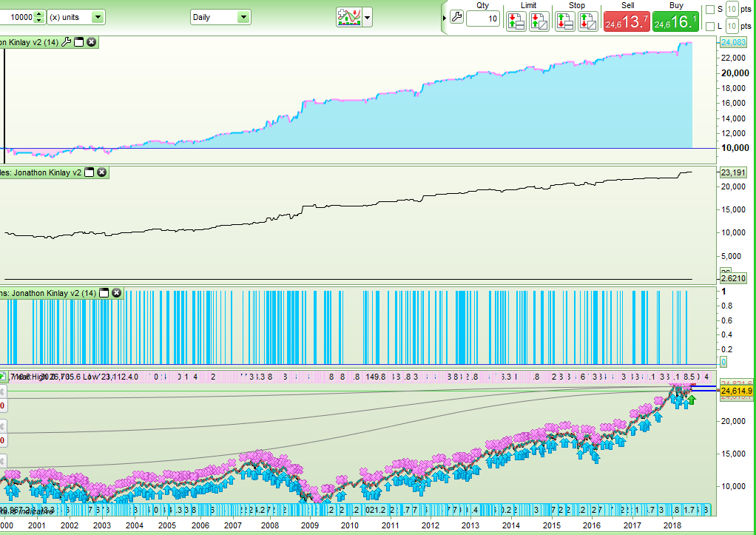Click the 24,083 equity value label
The height and width of the screenshot is (535, 756).
[733, 42]
